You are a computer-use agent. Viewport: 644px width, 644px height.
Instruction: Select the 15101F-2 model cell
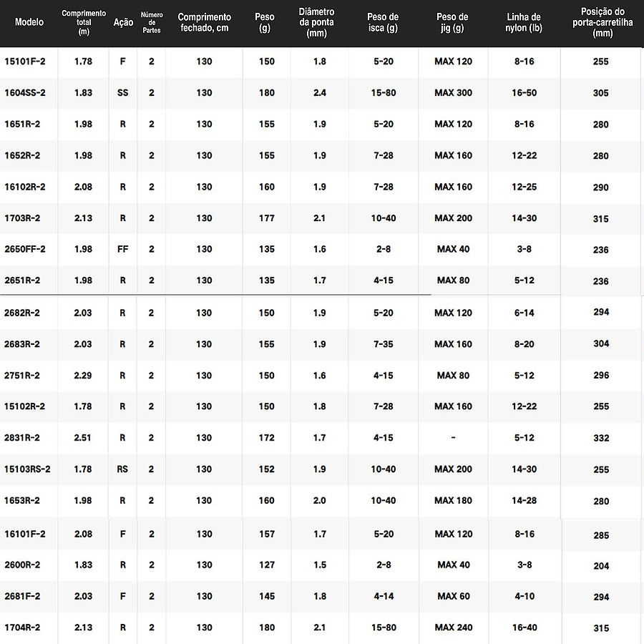[x=25, y=62]
